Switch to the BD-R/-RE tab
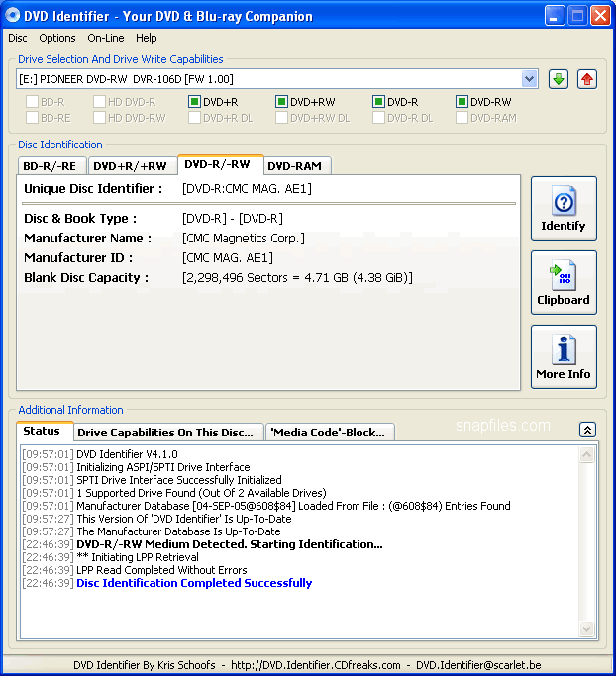The width and height of the screenshot is (616, 676). coord(51,166)
